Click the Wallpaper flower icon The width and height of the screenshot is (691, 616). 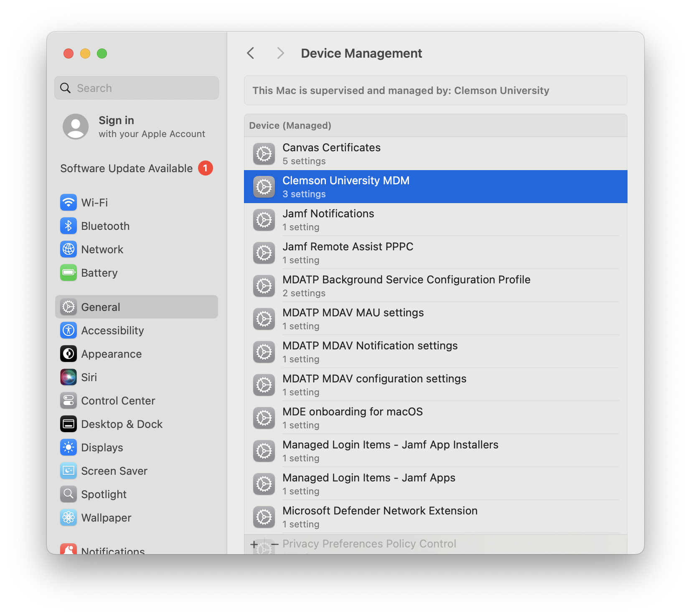[69, 518]
